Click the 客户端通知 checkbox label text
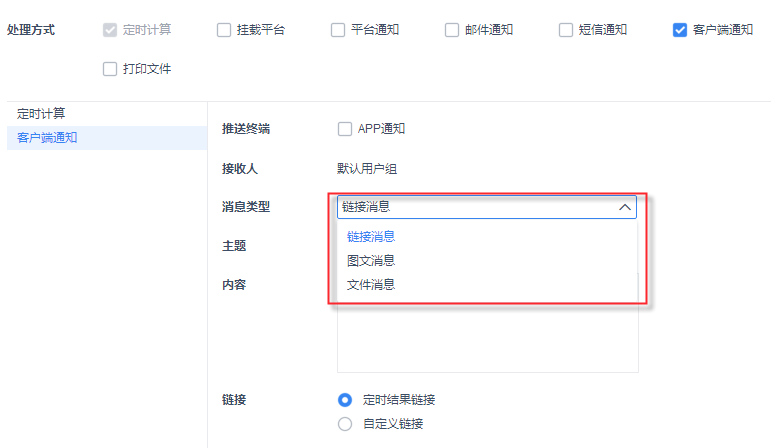This screenshot has height=448, width=771. click(x=723, y=30)
